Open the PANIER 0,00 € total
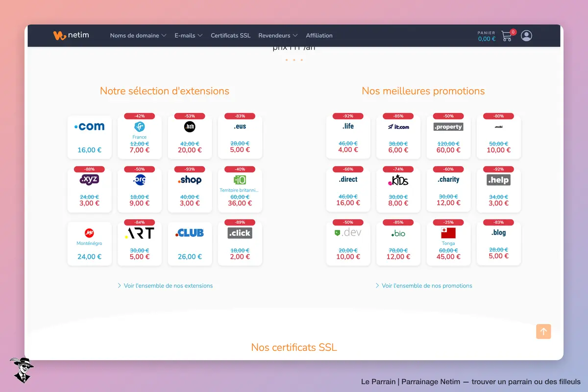This screenshot has height=392, width=588. 487,37
